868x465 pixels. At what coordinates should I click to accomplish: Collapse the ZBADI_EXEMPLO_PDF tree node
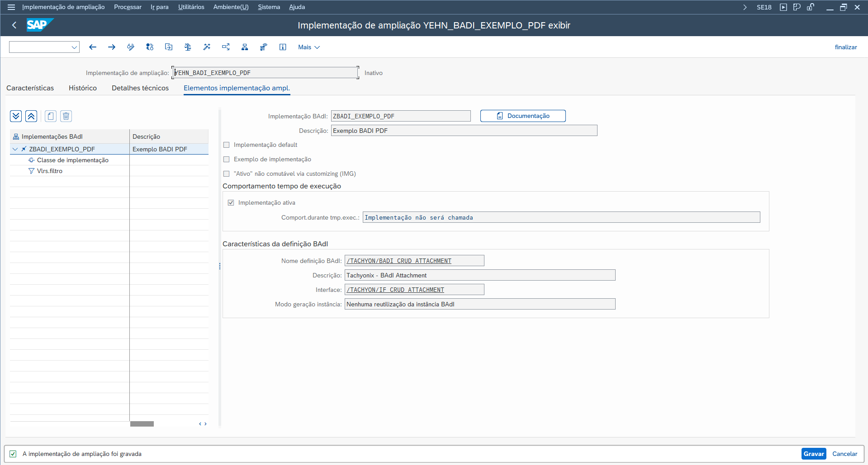(x=15, y=149)
